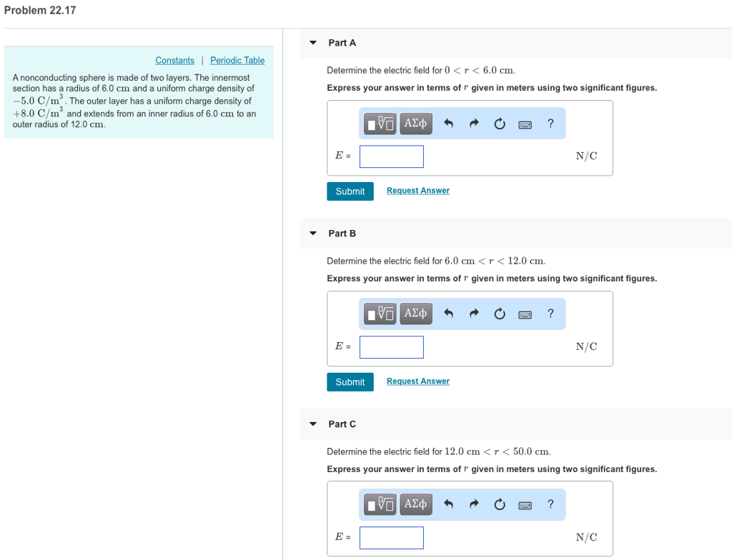732x560 pixels.
Task: Show keyboard shortcuts for Part B
Action: click(x=525, y=314)
